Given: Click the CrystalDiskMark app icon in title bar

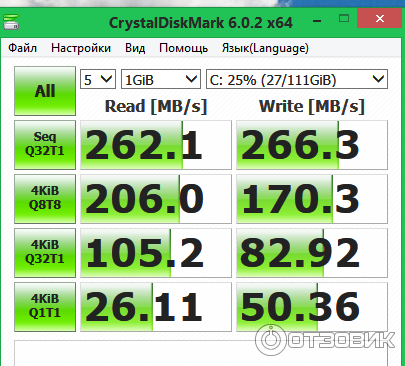Looking at the screenshot, I should [11, 22].
